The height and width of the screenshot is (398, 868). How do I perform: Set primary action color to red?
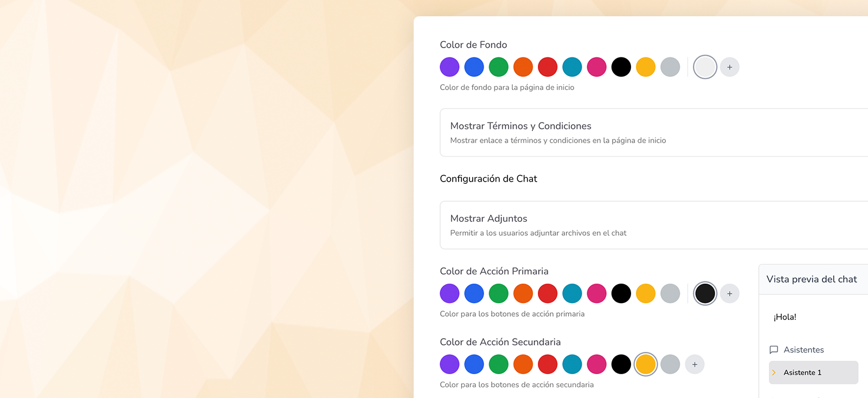click(x=548, y=293)
